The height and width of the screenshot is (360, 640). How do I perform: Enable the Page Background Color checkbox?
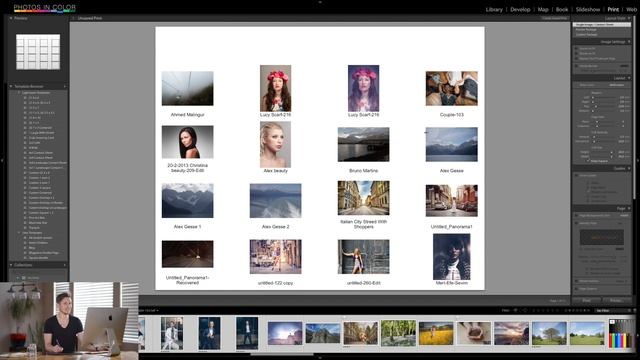tap(576, 216)
